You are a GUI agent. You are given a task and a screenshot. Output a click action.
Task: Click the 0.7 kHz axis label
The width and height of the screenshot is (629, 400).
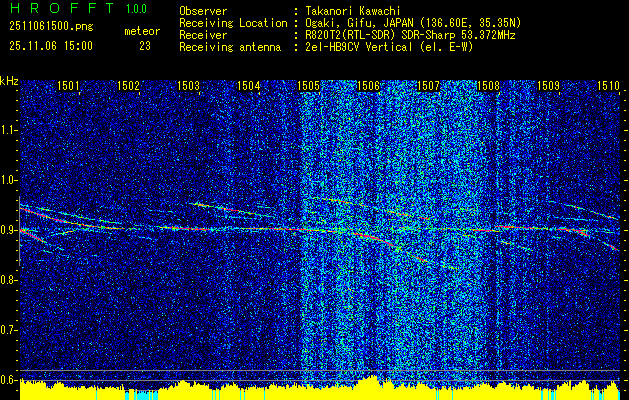(x=8, y=330)
